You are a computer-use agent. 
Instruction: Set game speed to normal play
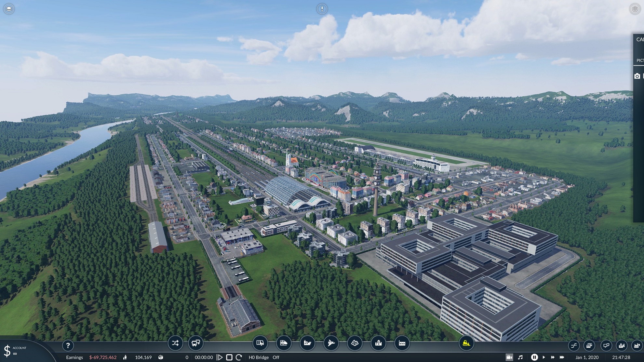tap(544, 357)
